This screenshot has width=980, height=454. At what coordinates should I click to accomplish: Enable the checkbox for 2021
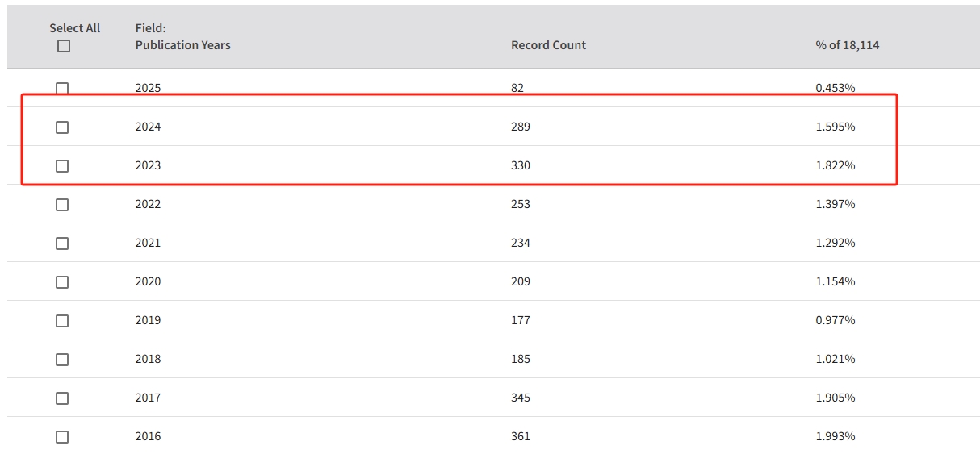coord(62,244)
